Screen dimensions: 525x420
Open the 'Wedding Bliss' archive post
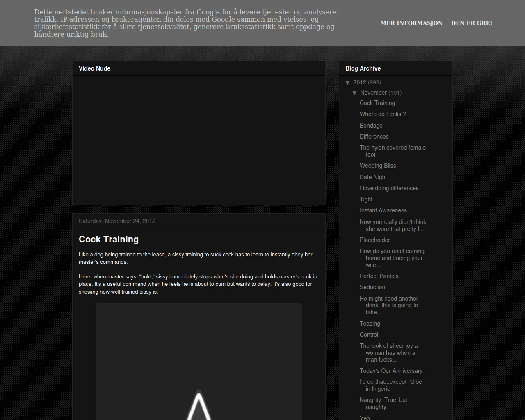click(378, 166)
